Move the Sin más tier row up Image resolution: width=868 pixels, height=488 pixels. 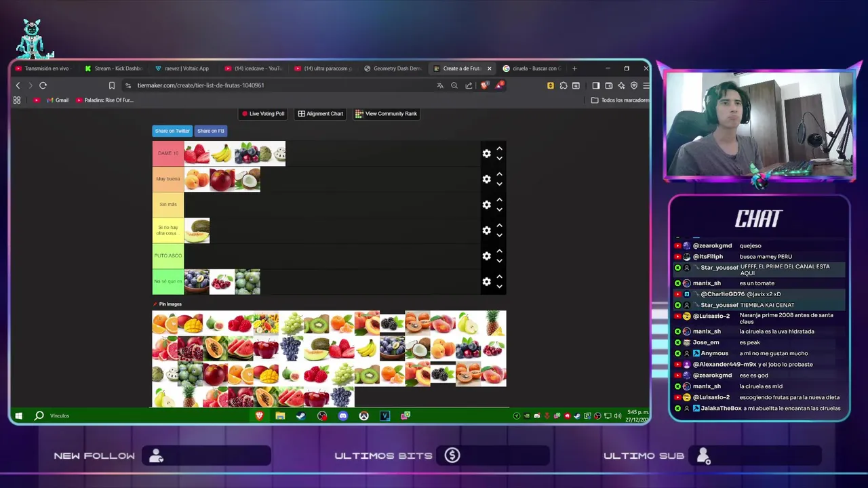499,200
